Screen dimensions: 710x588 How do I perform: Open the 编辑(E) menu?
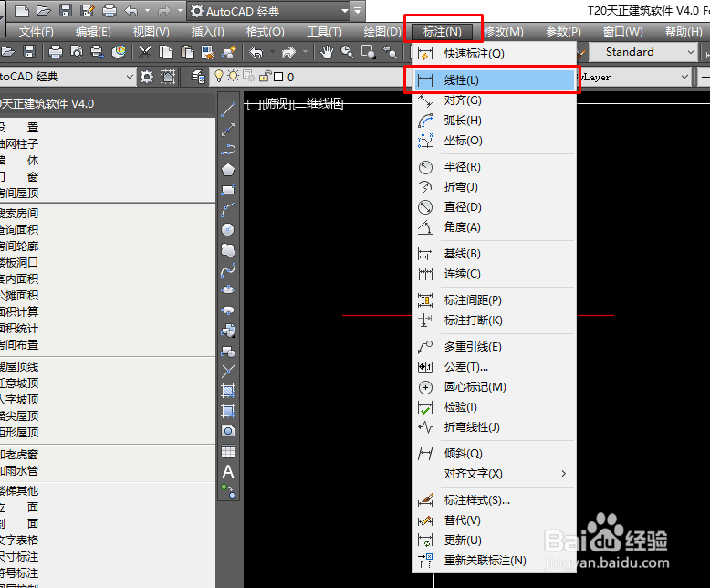click(93, 32)
